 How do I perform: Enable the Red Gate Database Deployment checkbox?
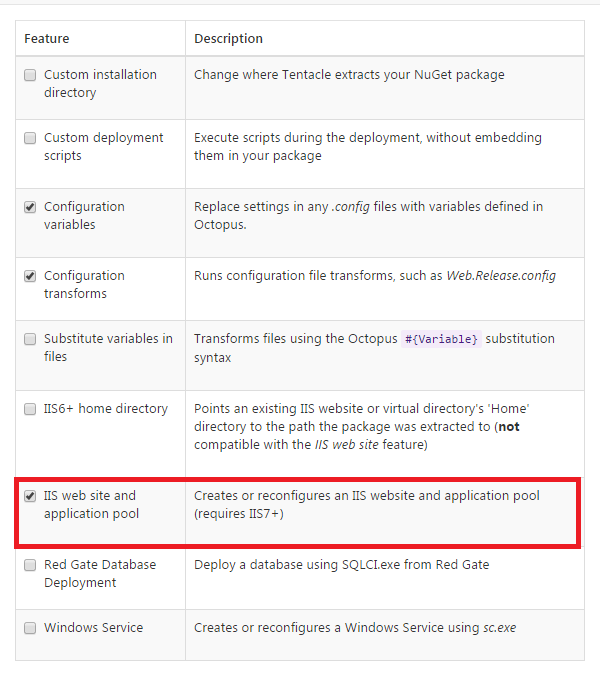point(30,565)
